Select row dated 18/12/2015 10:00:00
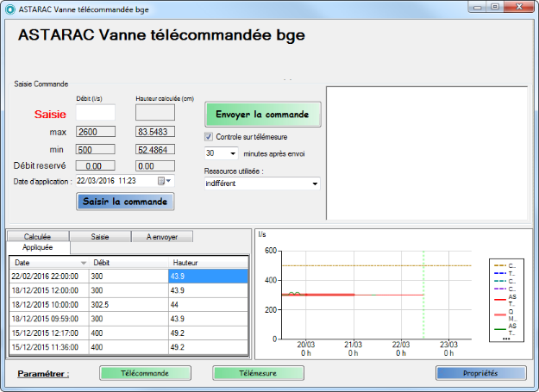The width and height of the screenshot is (539, 392). [x=128, y=305]
